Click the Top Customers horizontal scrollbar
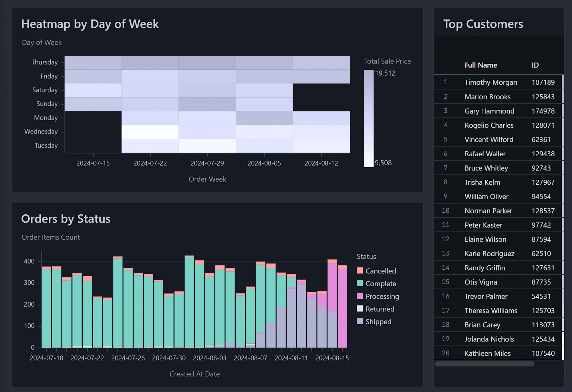572x392 pixels. (484, 364)
